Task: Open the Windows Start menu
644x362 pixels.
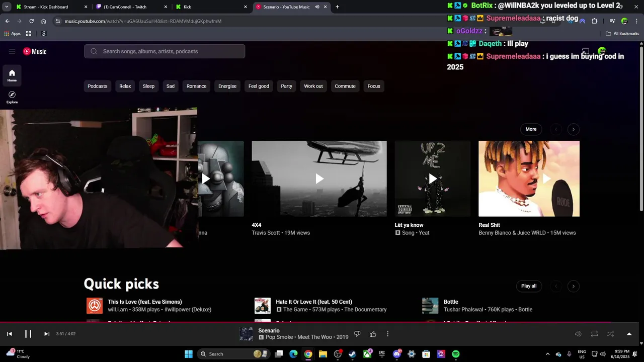Action: coord(189,354)
